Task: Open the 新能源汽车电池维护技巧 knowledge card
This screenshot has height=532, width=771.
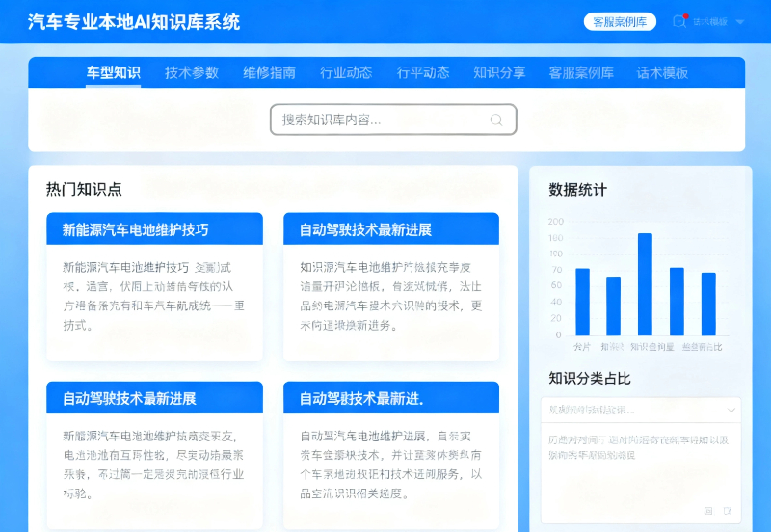Action: click(x=154, y=229)
